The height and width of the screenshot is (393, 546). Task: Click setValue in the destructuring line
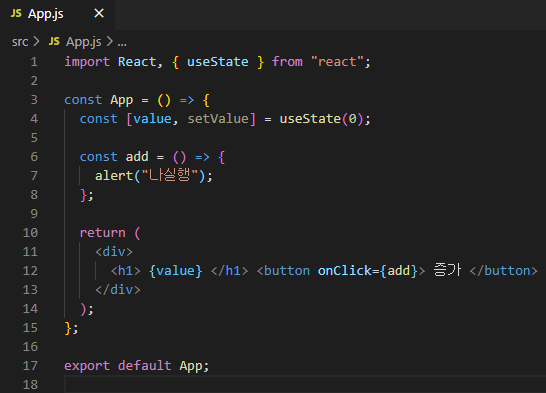pos(218,119)
